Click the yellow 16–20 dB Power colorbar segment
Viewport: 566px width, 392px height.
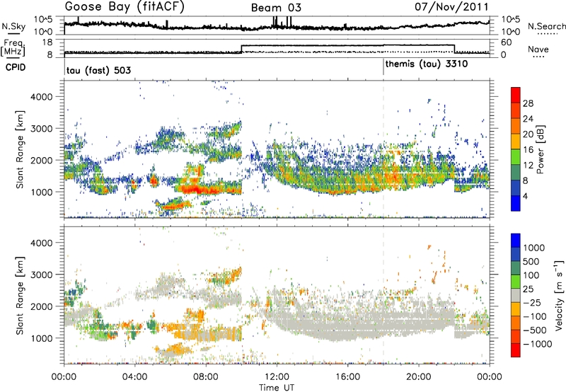[516, 142]
